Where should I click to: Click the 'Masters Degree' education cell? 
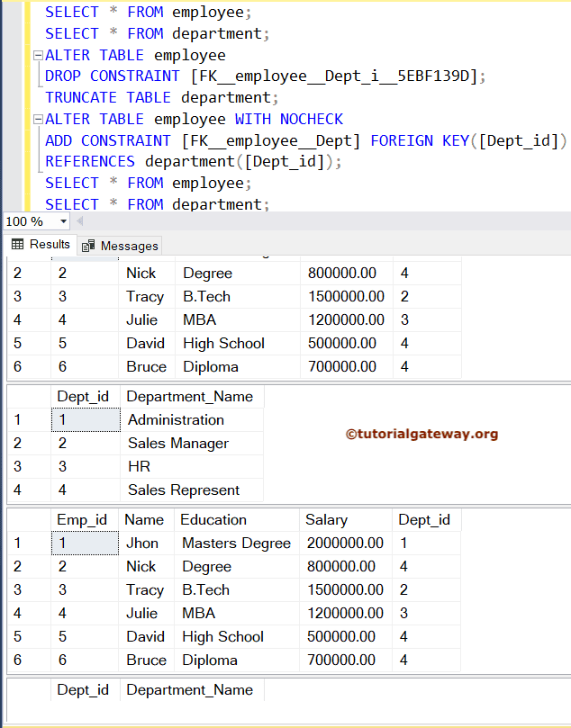[237, 544]
